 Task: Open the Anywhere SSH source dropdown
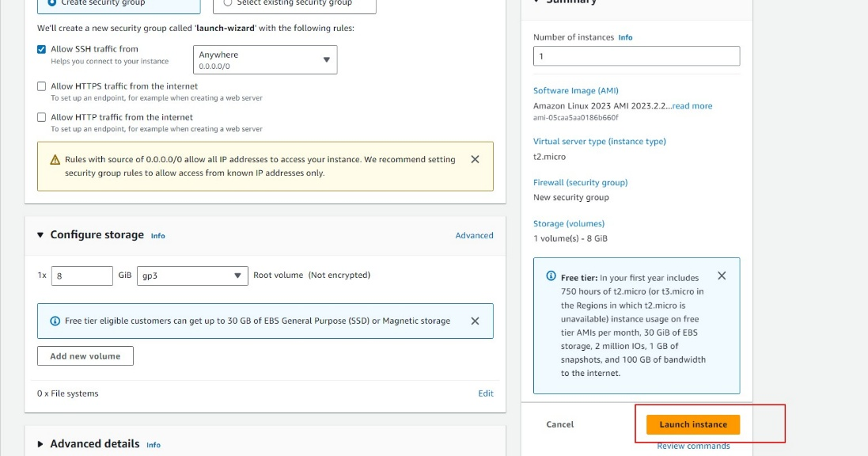(x=265, y=60)
